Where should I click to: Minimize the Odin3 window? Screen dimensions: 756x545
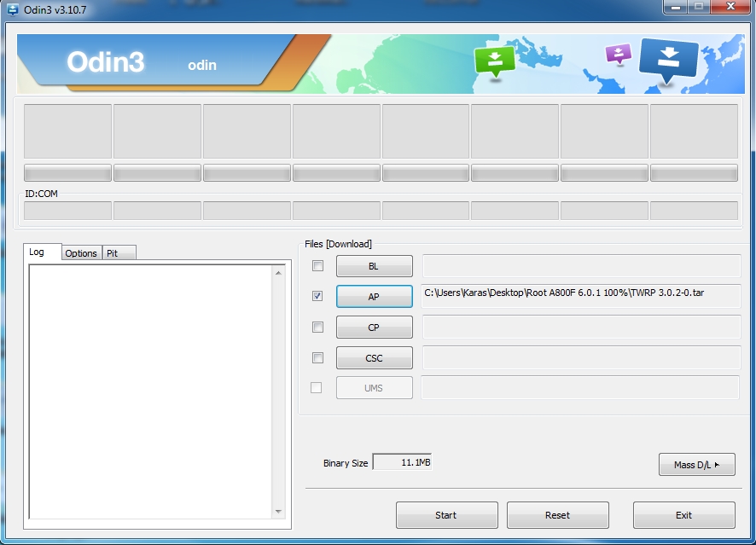point(676,7)
